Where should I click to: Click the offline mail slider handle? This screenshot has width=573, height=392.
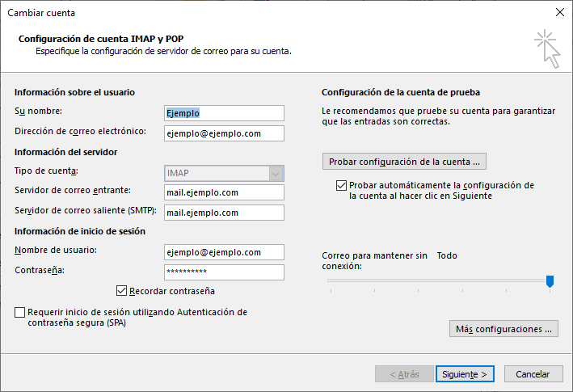click(550, 281)
